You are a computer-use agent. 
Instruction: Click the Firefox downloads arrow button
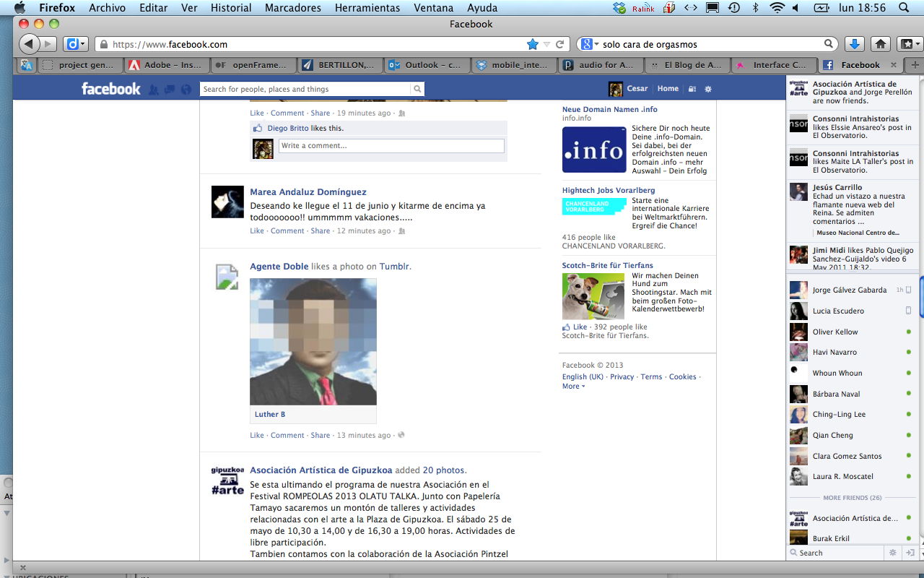[854, 44]
